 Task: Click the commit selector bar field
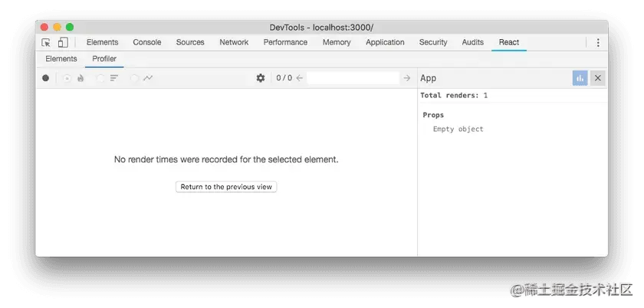coord(353,78)
